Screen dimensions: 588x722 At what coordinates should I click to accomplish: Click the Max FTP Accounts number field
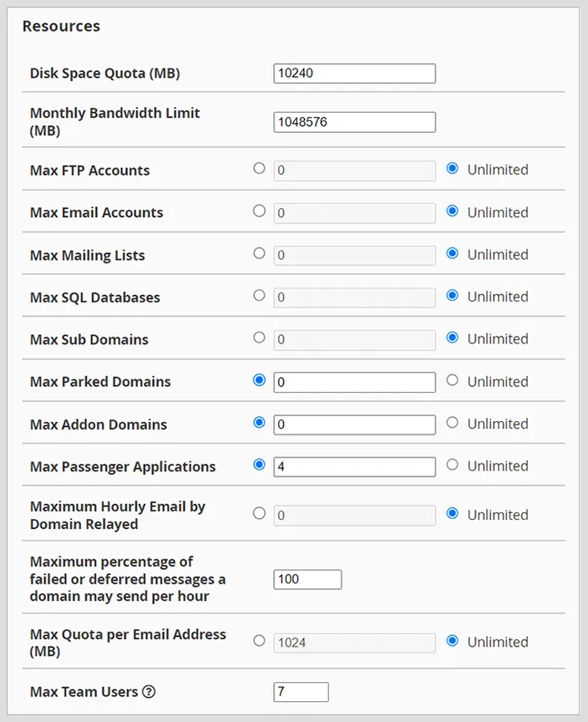point(354,170)
